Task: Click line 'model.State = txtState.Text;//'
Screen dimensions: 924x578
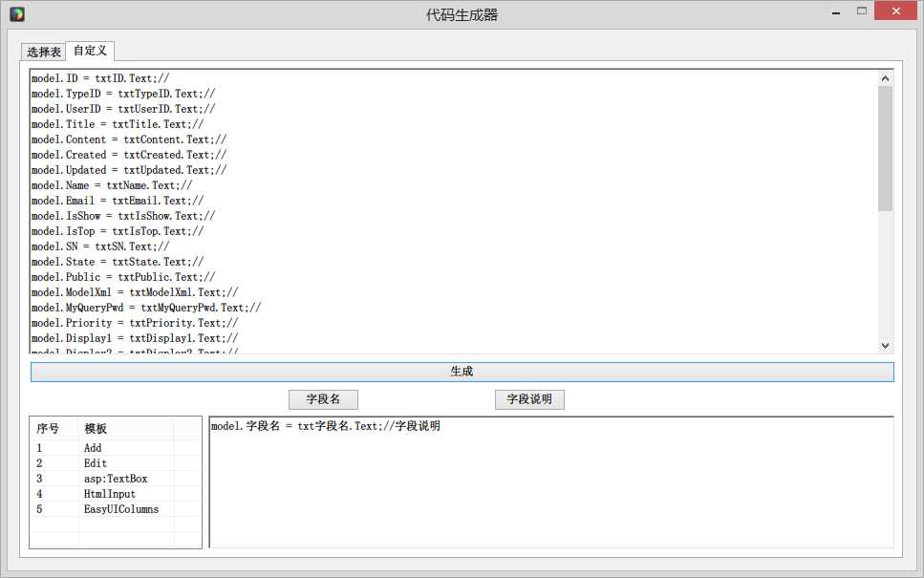Action: (x=118, y=262)
